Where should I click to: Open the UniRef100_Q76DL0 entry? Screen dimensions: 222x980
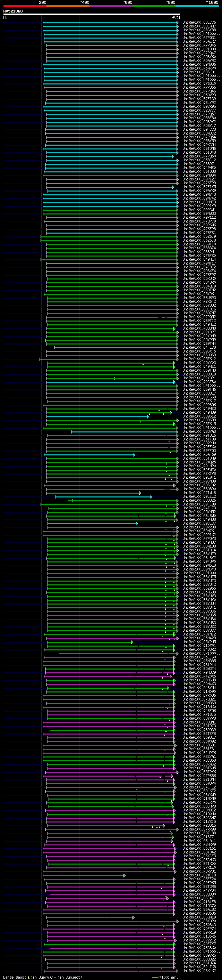199,83
